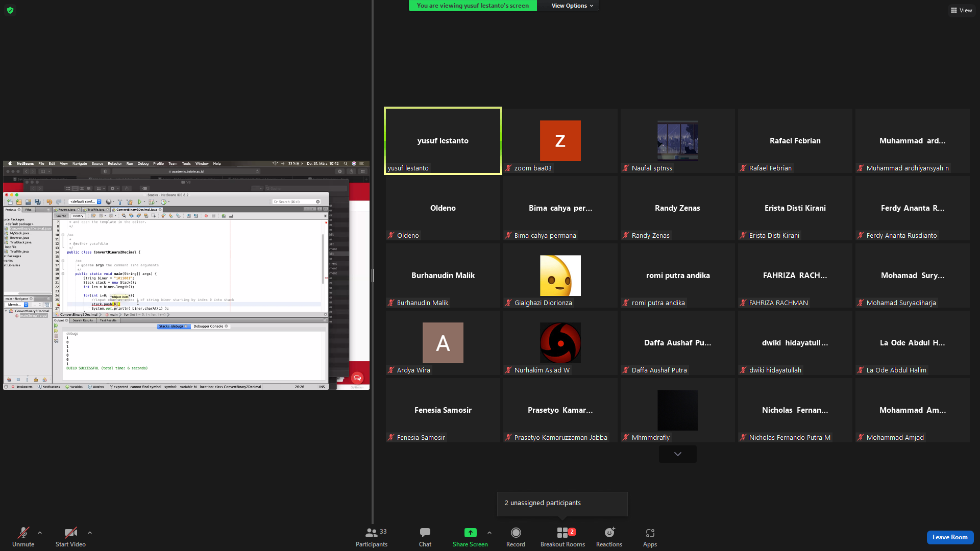Switch to the TrialFile.java editor tab
980x551 pixels.
pyautogui.click(x=95, y=210)
